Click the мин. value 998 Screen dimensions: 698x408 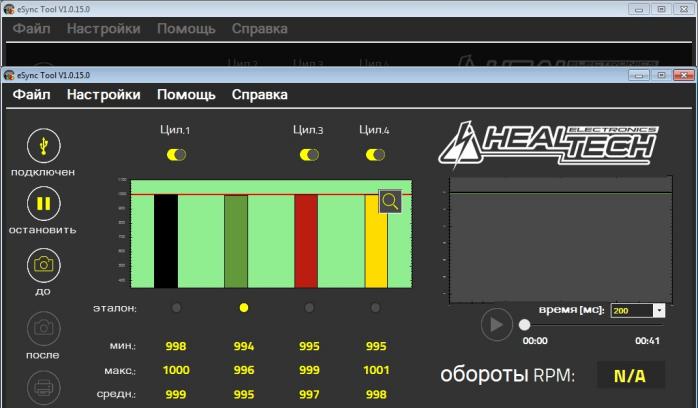point(176,346)
